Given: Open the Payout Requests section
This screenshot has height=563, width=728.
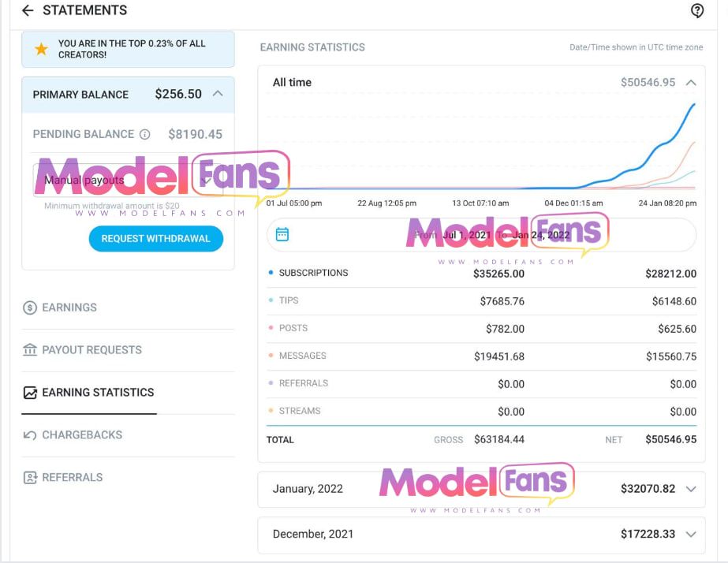Looking at the screenshot, I should click(x=92, y=350).
